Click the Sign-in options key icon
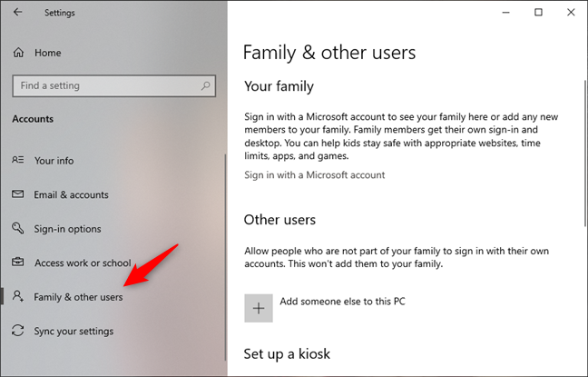This screenshot has height=377, width=588. click(x=17, y=228)
